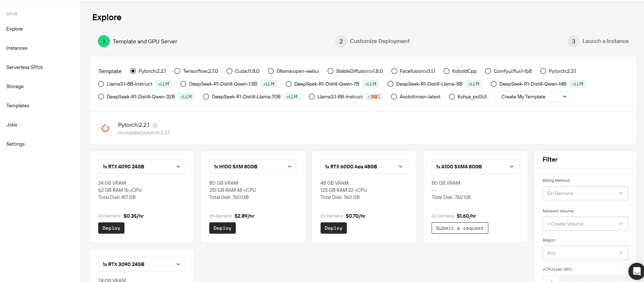The image size is (644, 282).
Task: Select StableDiffusion:v1.8.0 template
Action: pyautogui.click(x=331, y=71)
